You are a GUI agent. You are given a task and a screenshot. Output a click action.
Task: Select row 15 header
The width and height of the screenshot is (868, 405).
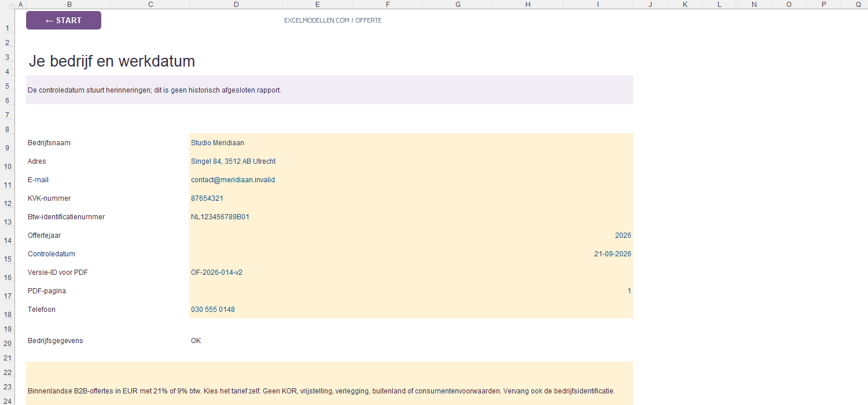coord(8,254)
